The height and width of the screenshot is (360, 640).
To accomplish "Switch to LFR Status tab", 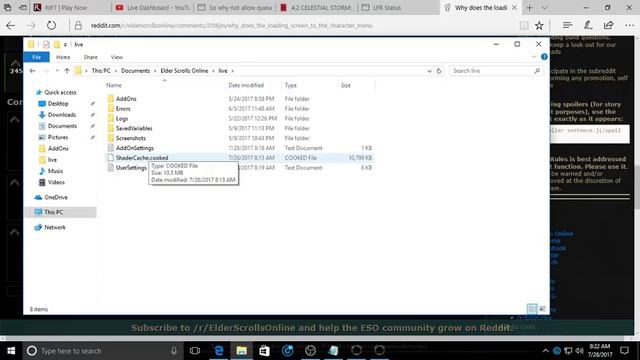I will (398, 8).
